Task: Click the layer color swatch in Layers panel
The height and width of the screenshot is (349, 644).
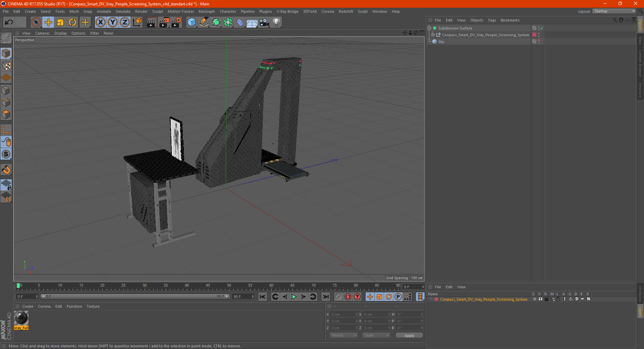Action: (436, 299)
